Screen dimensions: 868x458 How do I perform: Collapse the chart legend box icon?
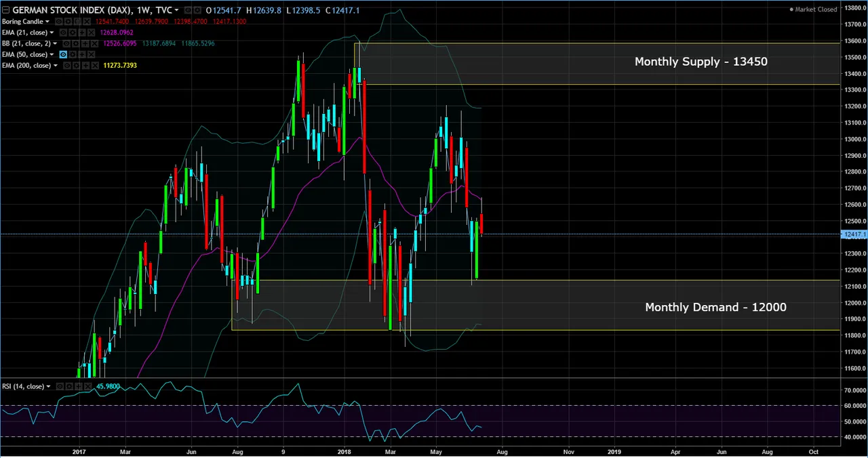click(6, 10)
